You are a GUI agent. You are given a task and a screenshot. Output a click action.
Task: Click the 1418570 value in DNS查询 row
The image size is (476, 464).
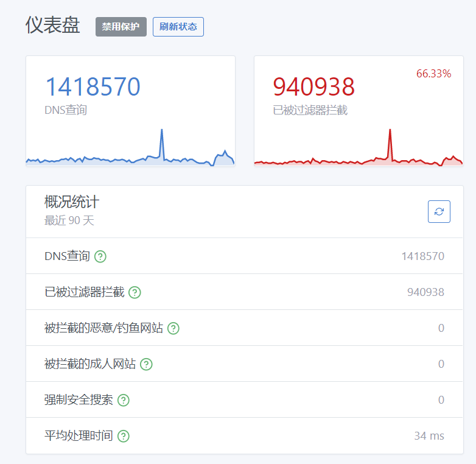[x=422, y=256]
